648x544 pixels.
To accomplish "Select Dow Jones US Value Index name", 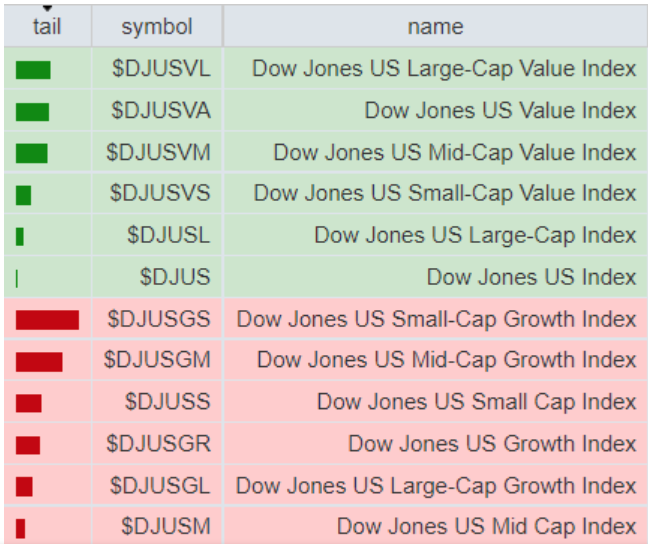I will point(500,111).
